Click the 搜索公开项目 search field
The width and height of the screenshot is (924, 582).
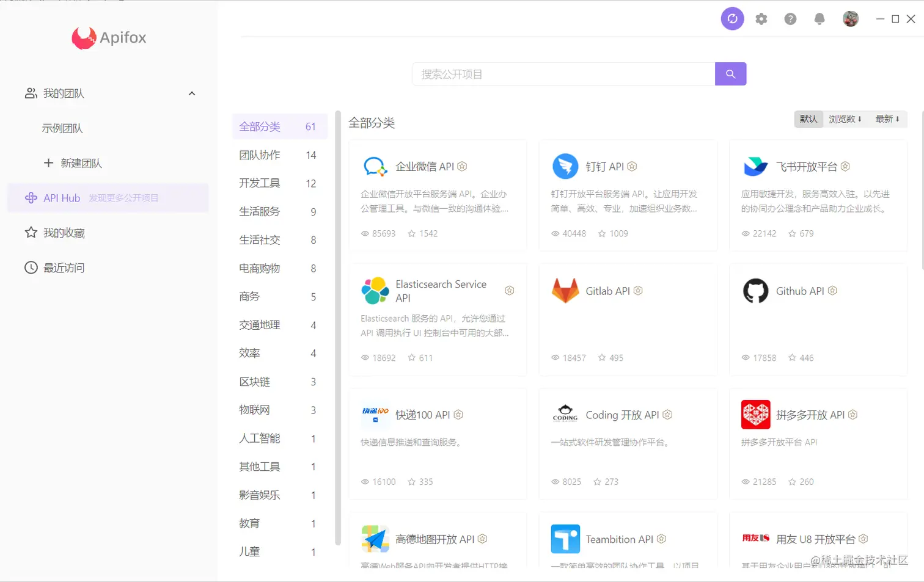564,74
